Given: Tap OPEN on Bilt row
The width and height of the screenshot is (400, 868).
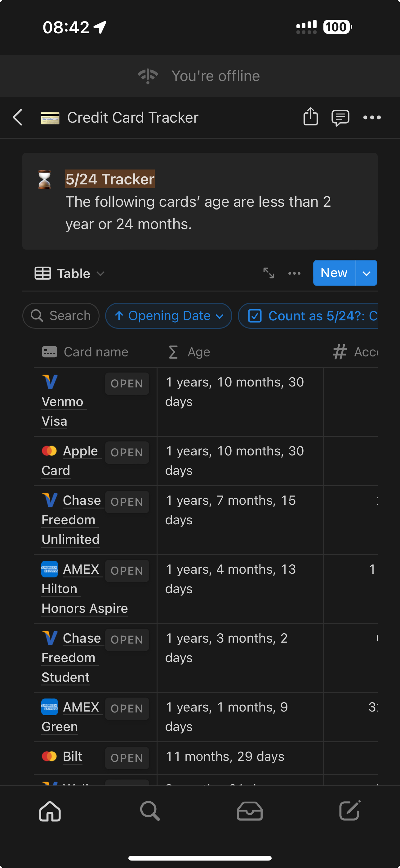Looking at the screenshot, I should pyautogui.click(x=127, y=758).
